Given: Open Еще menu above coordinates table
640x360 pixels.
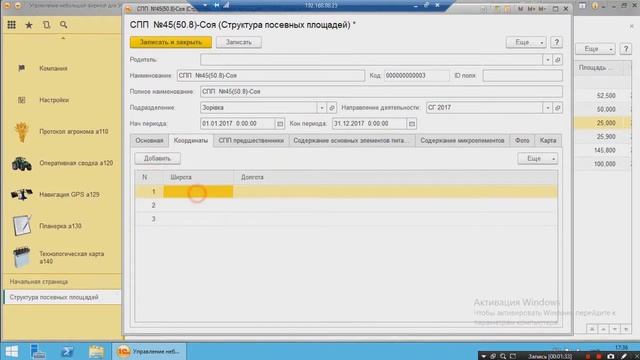Looking at the screenshot, I should (x=538, y=158).
